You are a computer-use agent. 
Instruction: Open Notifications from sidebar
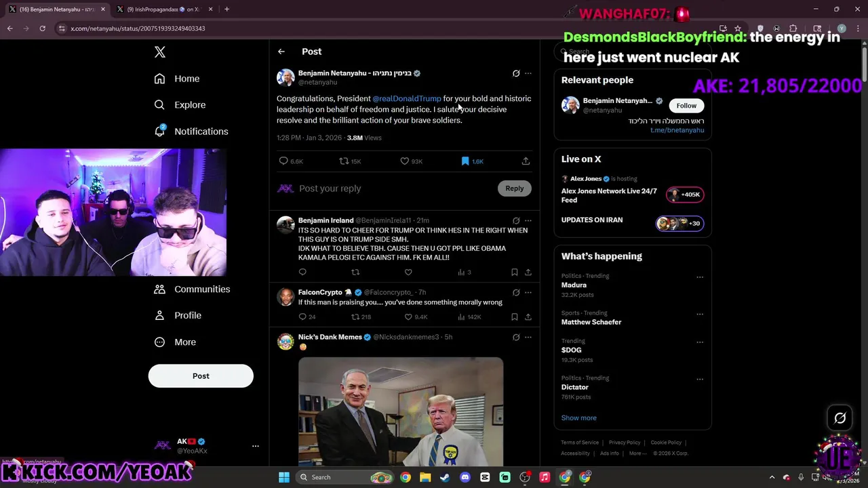(191, 131)
